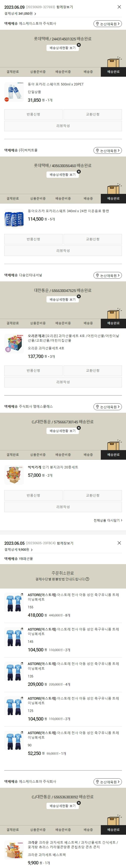Close the 2023.06.05 order card
Screen dimensions: 126x868
coord(119,543)
